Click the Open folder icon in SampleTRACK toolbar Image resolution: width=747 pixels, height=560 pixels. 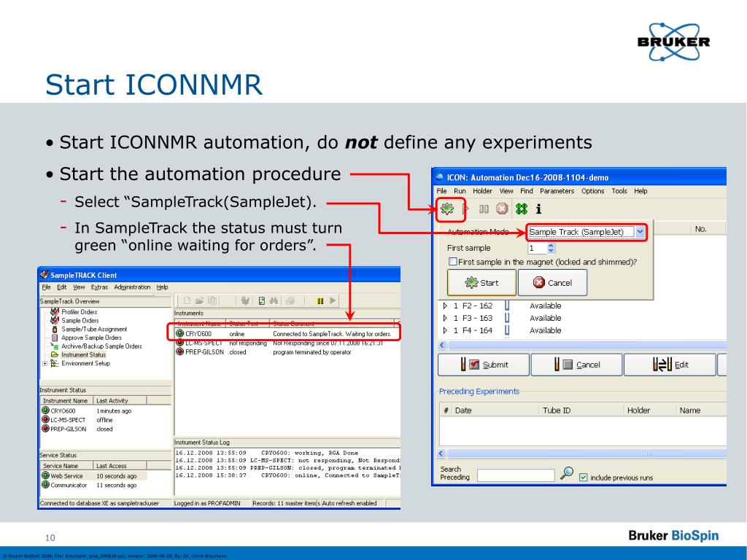[x=200, y=300]
